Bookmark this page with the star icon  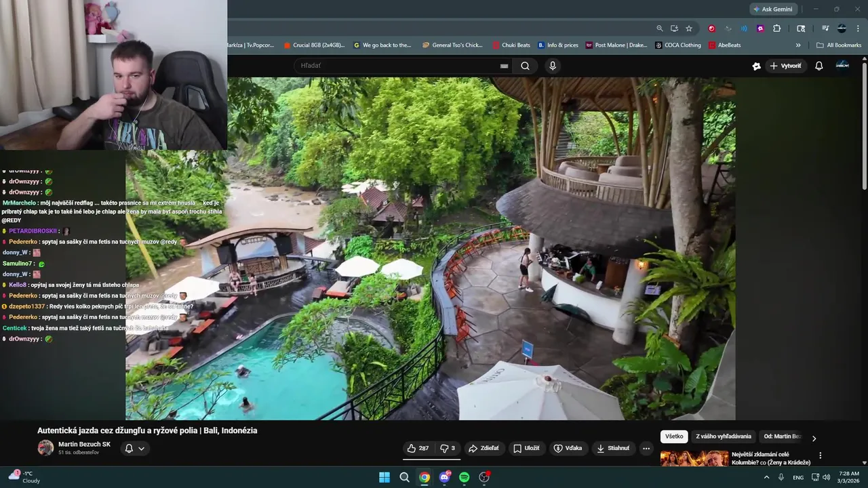pos(689,28)
